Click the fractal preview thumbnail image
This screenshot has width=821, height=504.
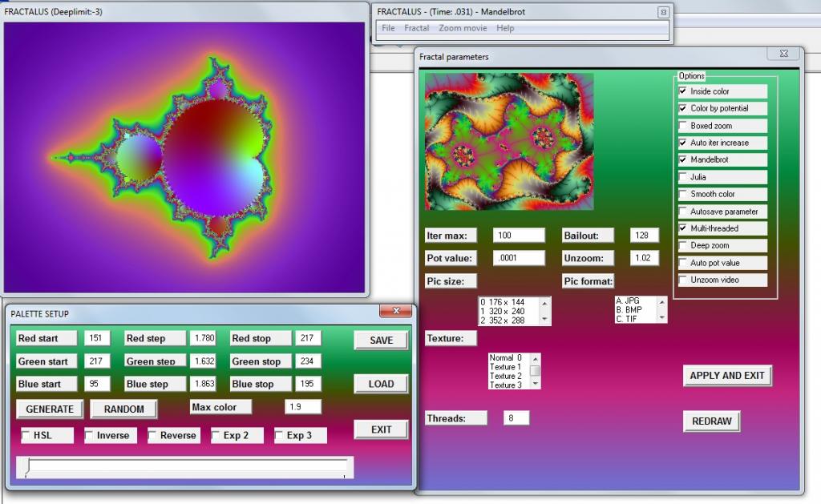tap(509, 142)
